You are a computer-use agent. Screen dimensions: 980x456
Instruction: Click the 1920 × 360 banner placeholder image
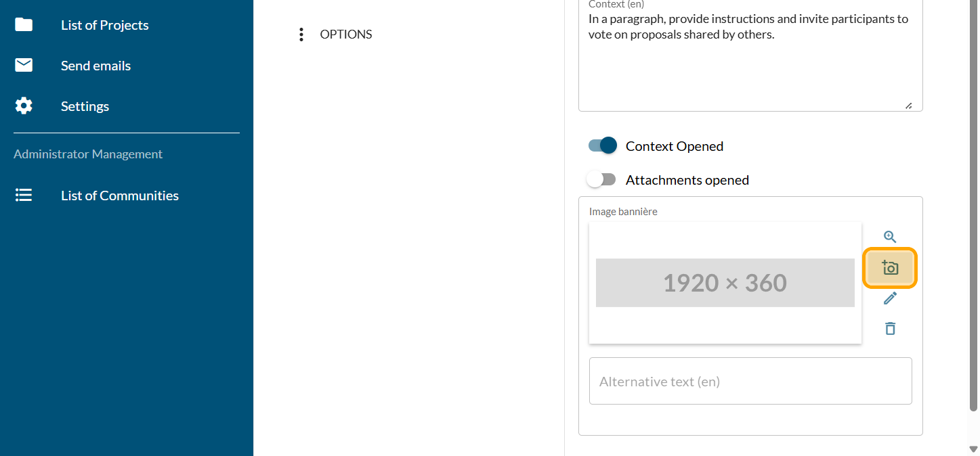coord(725,283)
